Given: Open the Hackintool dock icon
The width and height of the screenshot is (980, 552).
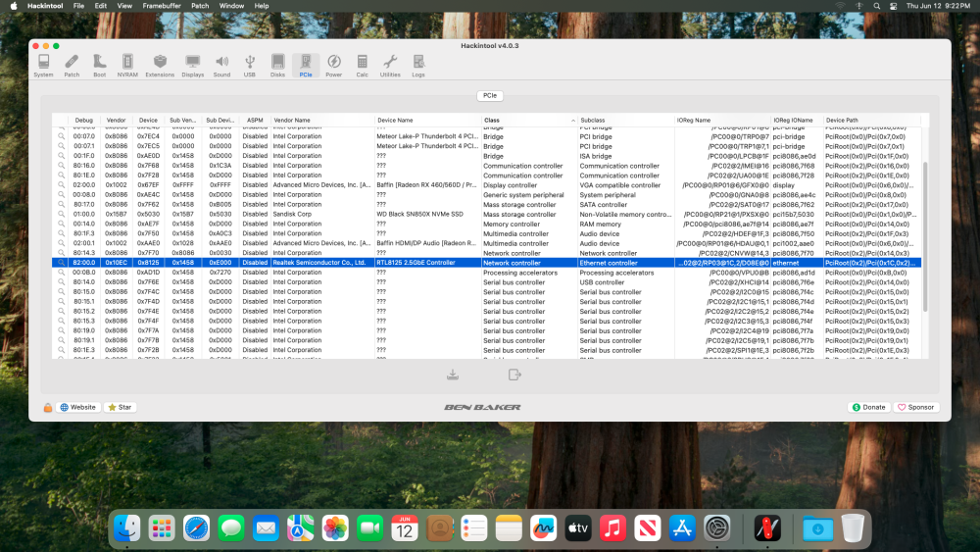Looking at the screenshot, I should tap(767, 528).
